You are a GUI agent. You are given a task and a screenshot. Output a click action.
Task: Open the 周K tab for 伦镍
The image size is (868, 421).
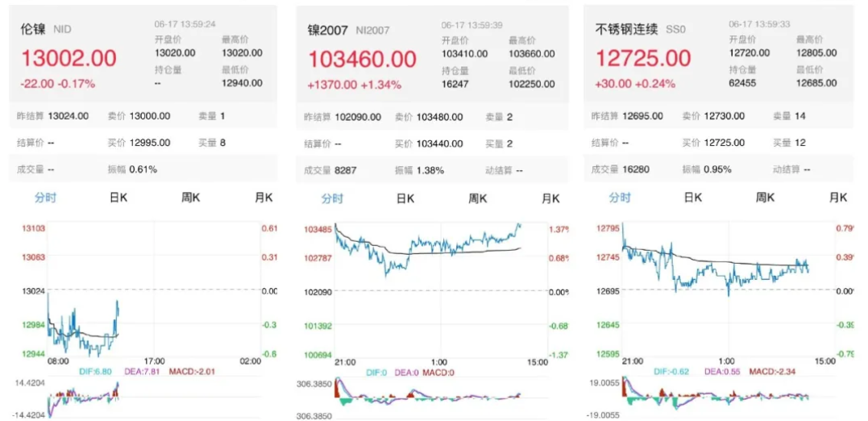(x=191, y=198)
